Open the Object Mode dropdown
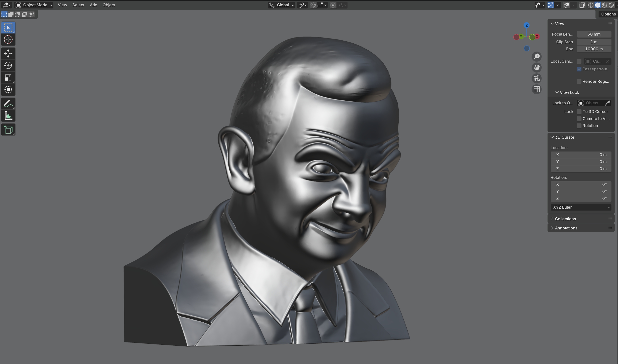This screenshot has width=618, height=364. 34,5
